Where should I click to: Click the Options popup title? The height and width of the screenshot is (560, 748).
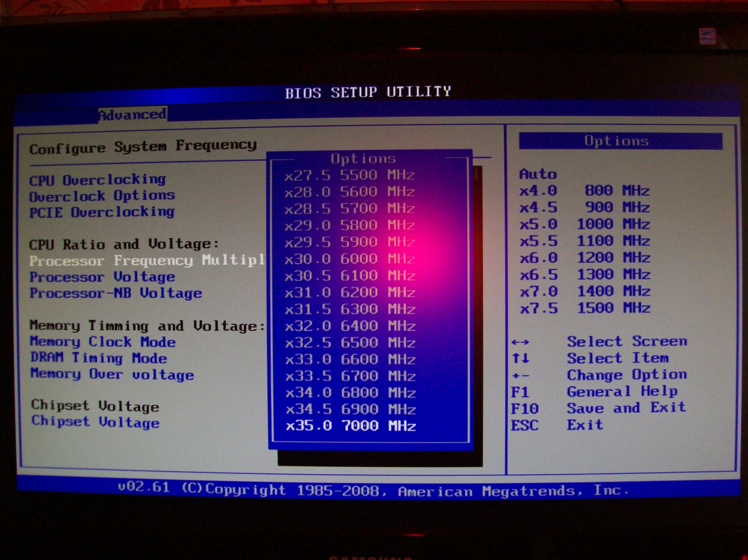click(363, 159)
